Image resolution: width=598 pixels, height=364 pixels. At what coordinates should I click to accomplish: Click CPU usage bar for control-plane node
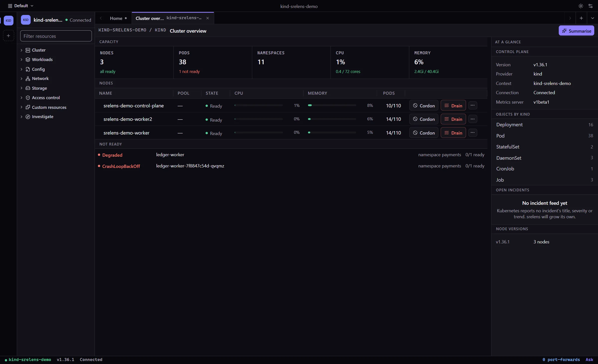(x=259, y=105)
